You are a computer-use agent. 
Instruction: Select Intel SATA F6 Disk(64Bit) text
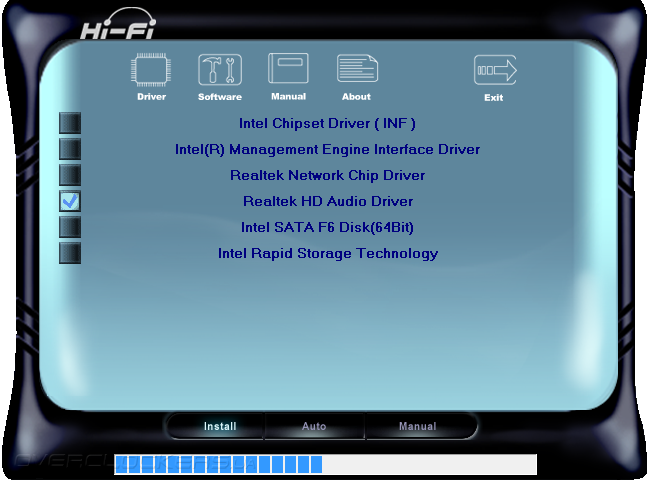coord(327,228)
